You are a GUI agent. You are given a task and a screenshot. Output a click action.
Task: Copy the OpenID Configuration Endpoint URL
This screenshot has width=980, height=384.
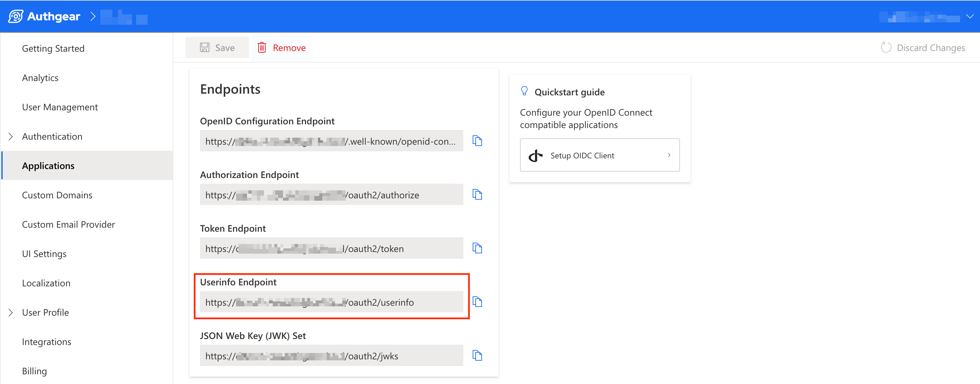(x=477, y=141)
